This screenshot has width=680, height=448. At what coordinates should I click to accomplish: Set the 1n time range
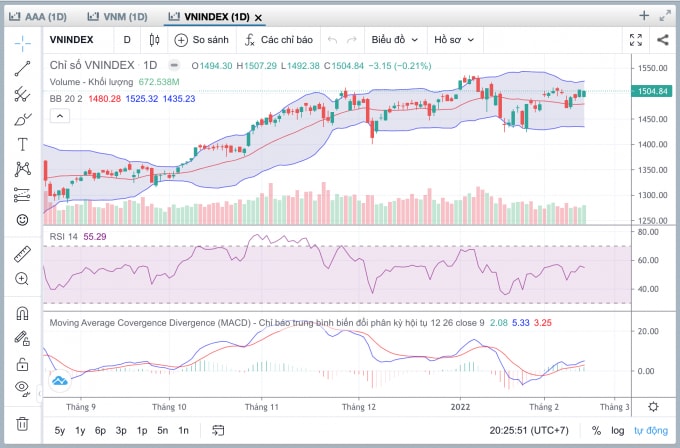(183, 431)
